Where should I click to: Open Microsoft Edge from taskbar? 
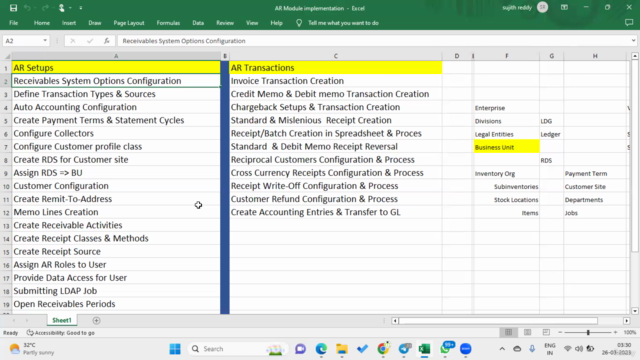point(321,349)
